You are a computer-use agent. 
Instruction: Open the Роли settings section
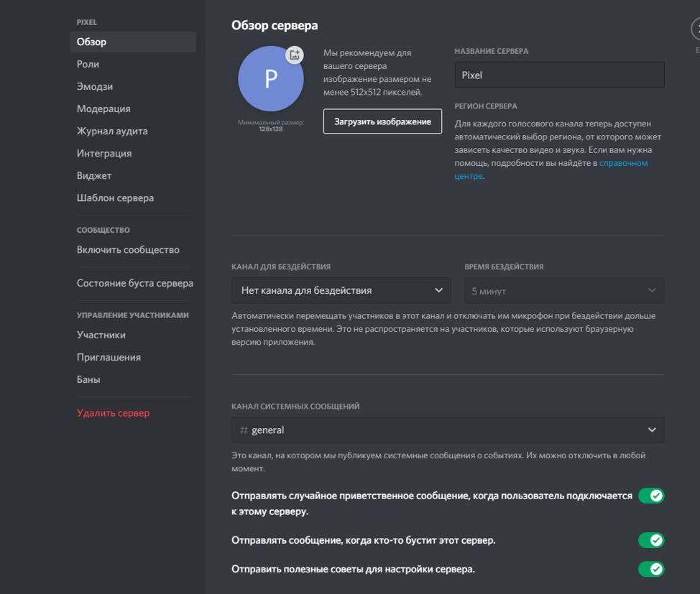88,64
